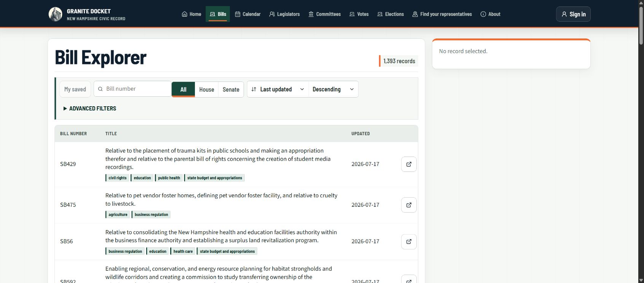Click the magnifier icon in Bill number search
644x283 pixels.
pyautogui.click(x=100, y=89)
